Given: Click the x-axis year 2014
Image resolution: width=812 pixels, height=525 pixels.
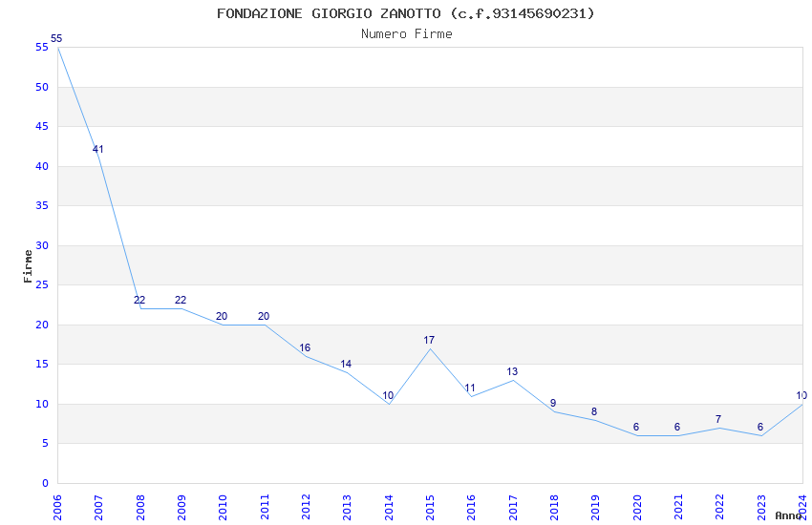Looking at the screenshot, I should click(389, 508).
